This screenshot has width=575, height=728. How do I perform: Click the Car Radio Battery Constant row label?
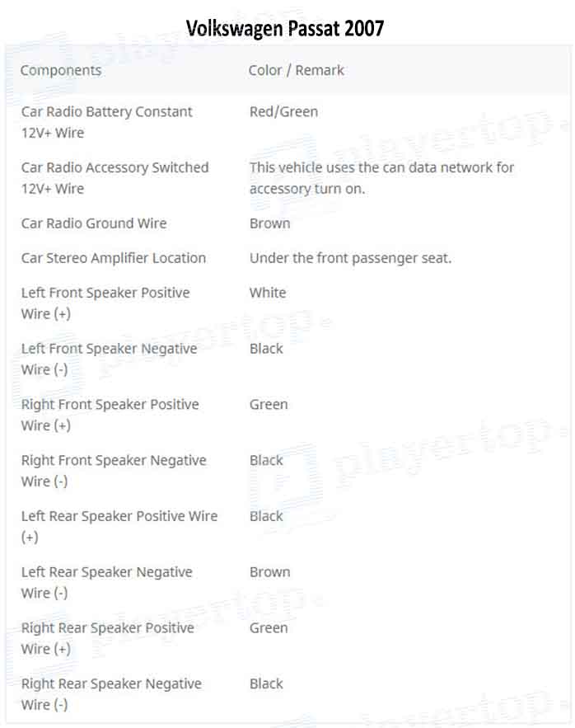107,122
